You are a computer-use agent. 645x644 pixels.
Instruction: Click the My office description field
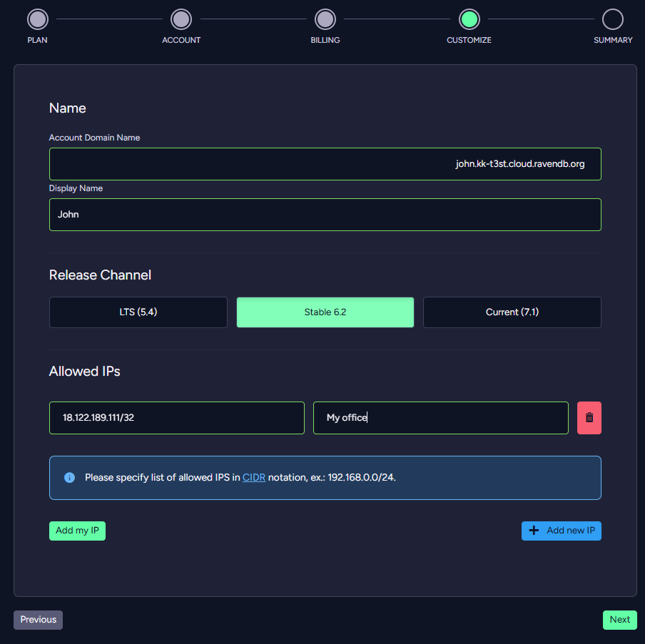440,418
